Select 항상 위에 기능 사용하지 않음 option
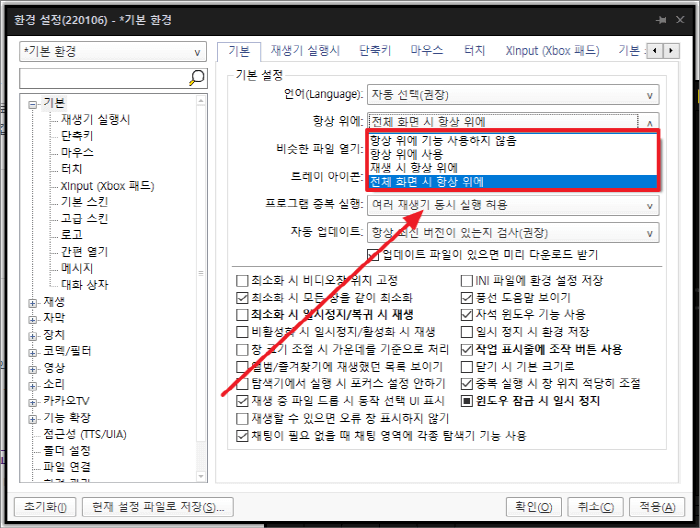This screenshot has width=700, height=528. pos(512,141)
